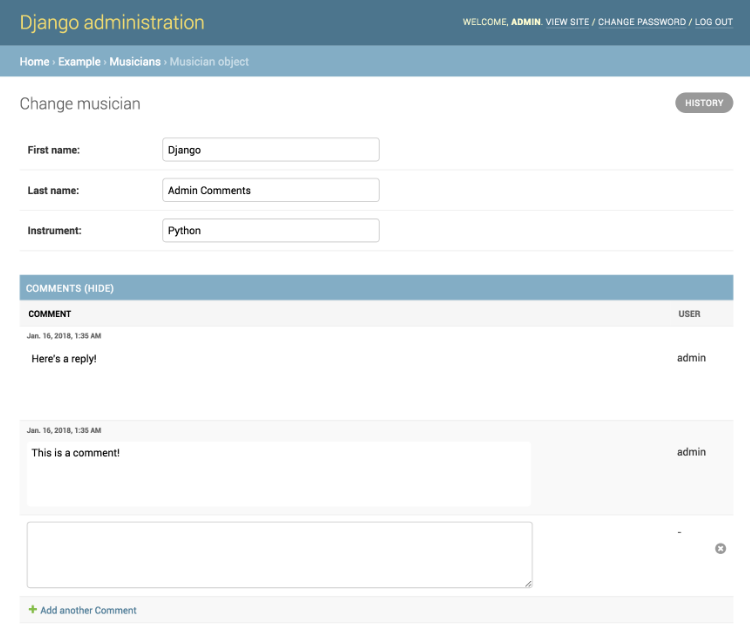Click the Django administration title
The image size is (750, 640).
(112, 22)
